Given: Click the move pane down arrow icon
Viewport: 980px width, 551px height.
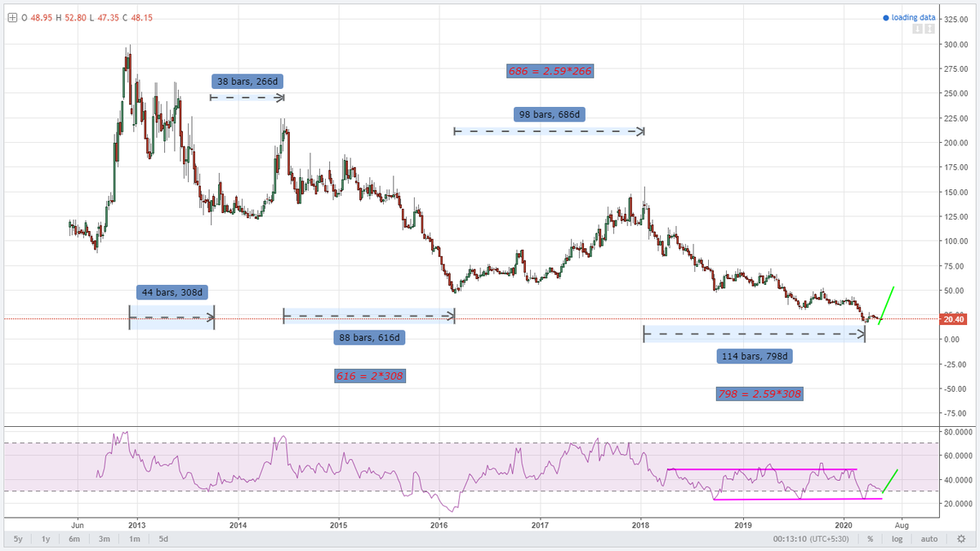Looking at the screenshot, I should [x=917, y=29].
